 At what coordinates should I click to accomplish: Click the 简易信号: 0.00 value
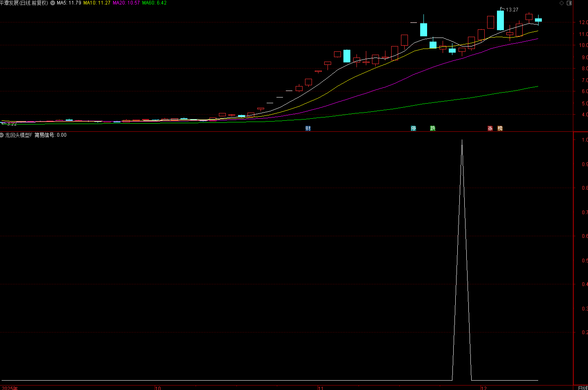pos(51,135)
